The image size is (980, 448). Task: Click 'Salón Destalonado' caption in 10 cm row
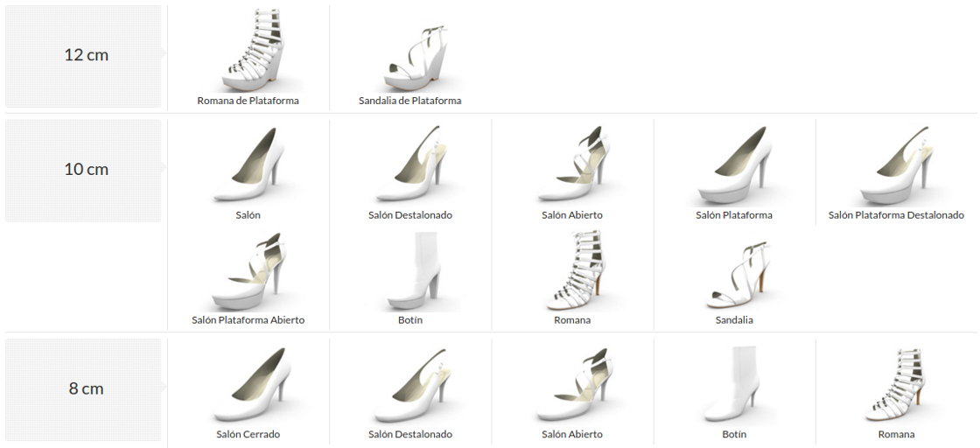pyautogui.click(x=410, y=215)
